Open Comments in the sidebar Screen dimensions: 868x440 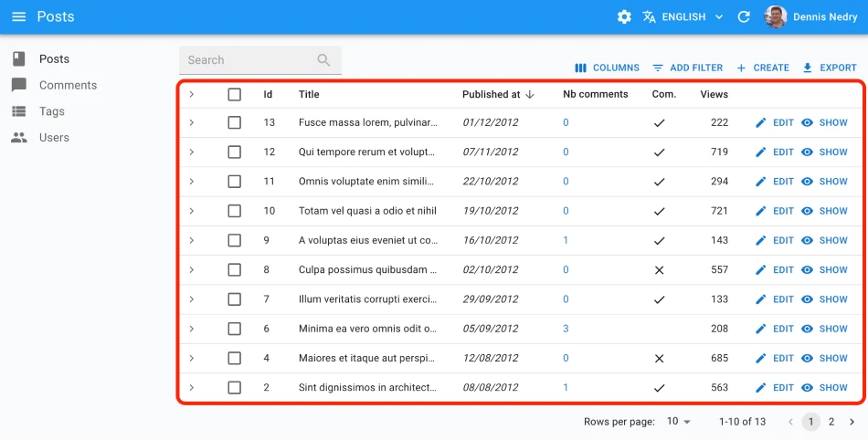(x=68, y=85)
